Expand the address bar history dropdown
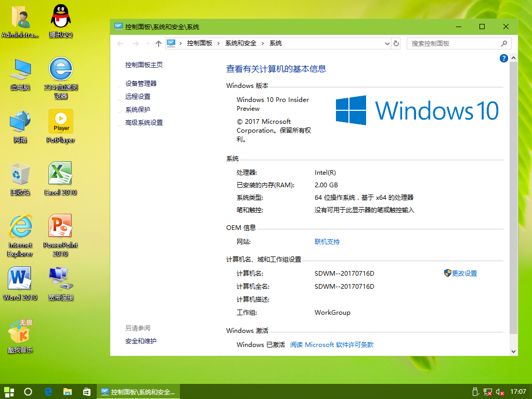This screenshot has width=532, height=399. click(387, 43)
